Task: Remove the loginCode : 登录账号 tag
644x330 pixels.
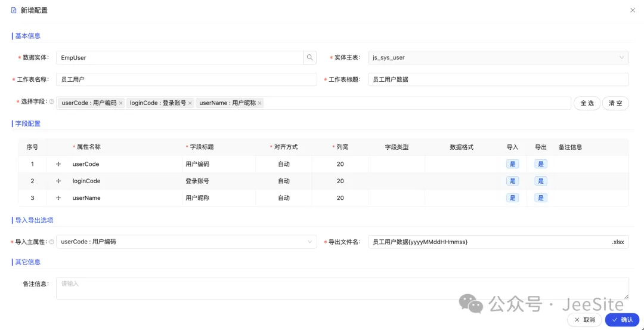Action: (190, 103)
